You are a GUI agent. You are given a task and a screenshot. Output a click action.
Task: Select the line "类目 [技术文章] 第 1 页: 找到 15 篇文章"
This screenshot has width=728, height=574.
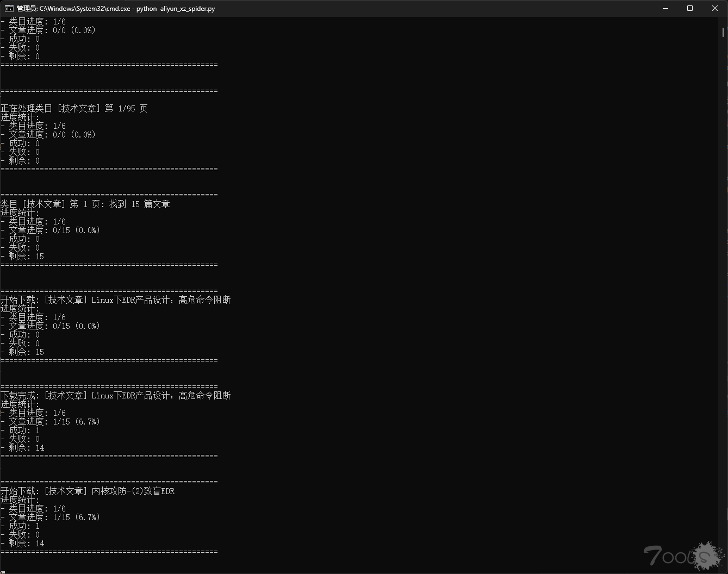85,204
